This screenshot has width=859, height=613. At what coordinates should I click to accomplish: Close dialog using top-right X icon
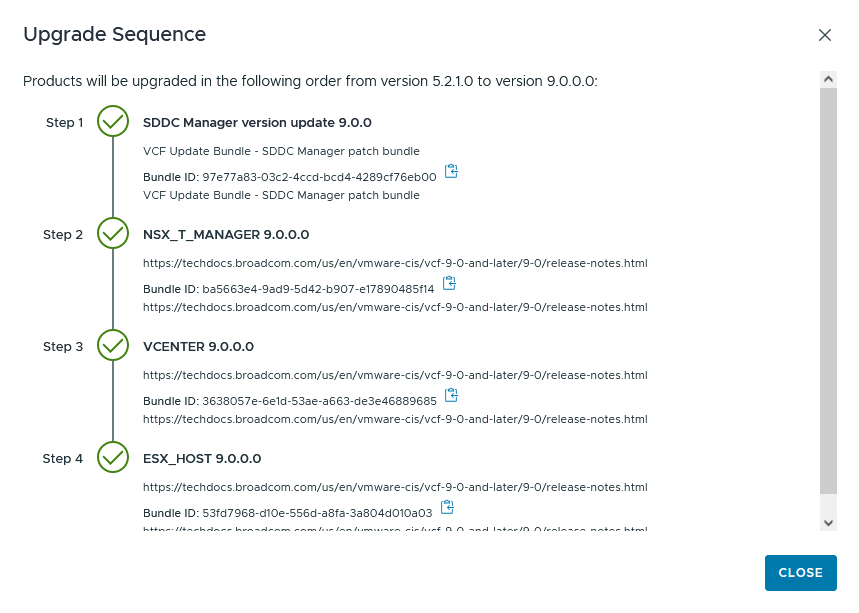pyautogui.click(x=825, y=35)
